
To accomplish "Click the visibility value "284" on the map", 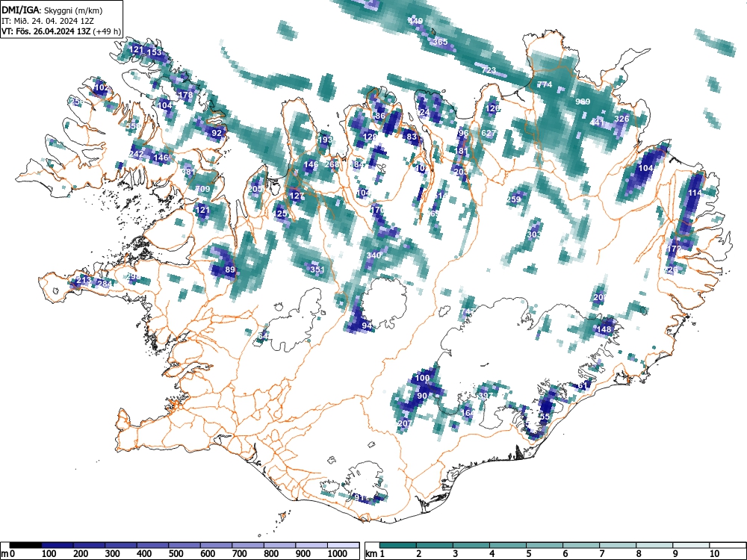I will point(105,284).
